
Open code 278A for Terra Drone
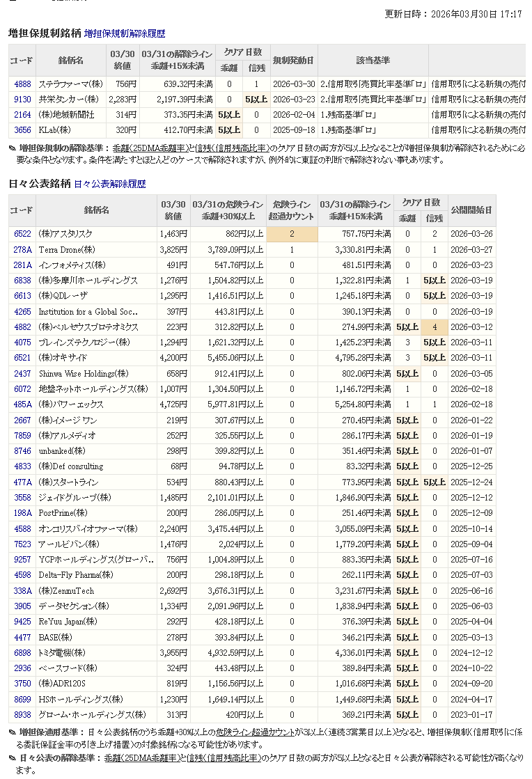(22, 249)
